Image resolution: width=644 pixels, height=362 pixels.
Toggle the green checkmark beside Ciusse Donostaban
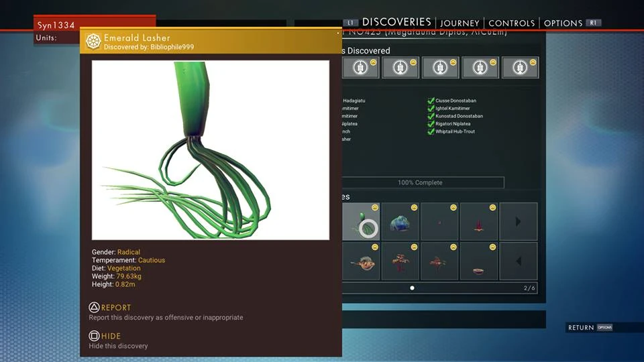pyautogui.click(x=431, y=101)
